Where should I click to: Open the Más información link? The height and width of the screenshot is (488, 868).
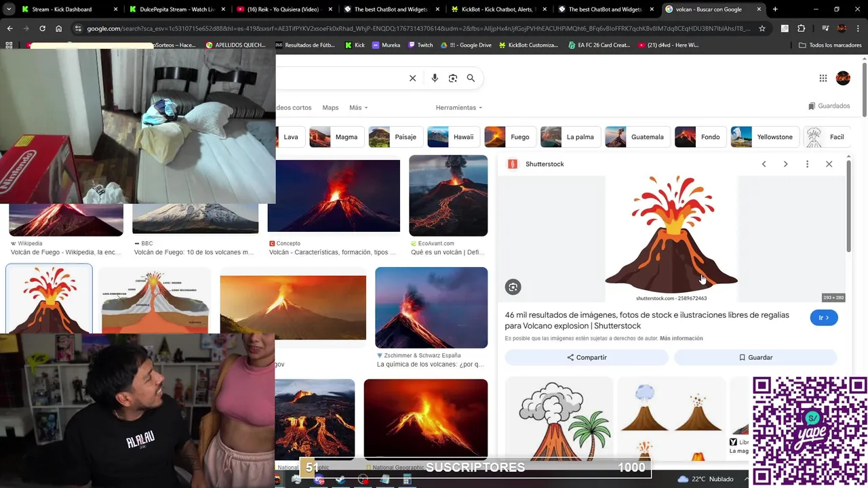pyautogui.click(x=681, y=338)
